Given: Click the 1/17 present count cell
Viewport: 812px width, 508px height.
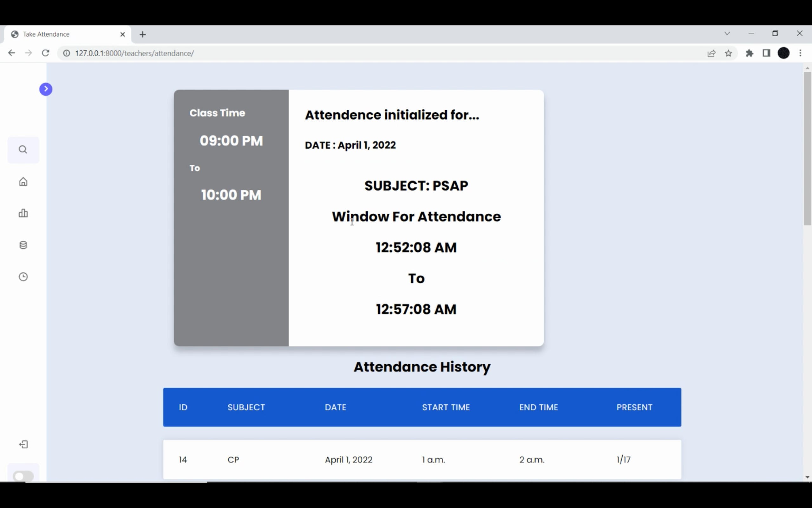Looking at the screenshot, I should click(624, 460).
